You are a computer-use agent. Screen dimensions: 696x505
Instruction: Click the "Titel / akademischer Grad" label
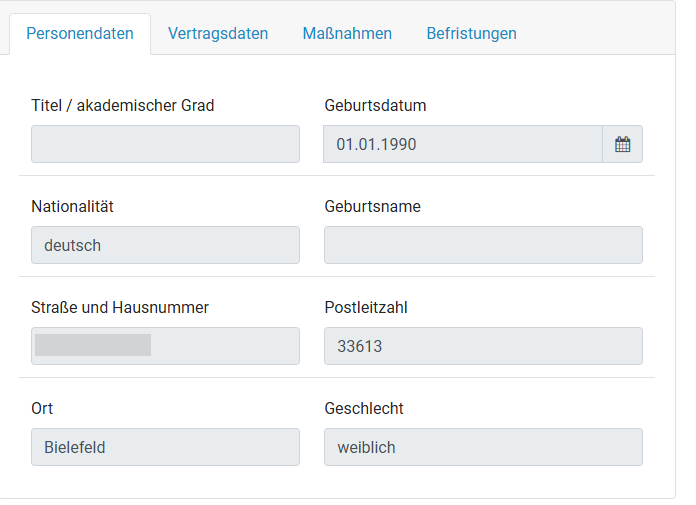pyautogui.click(x=123, y=105)
